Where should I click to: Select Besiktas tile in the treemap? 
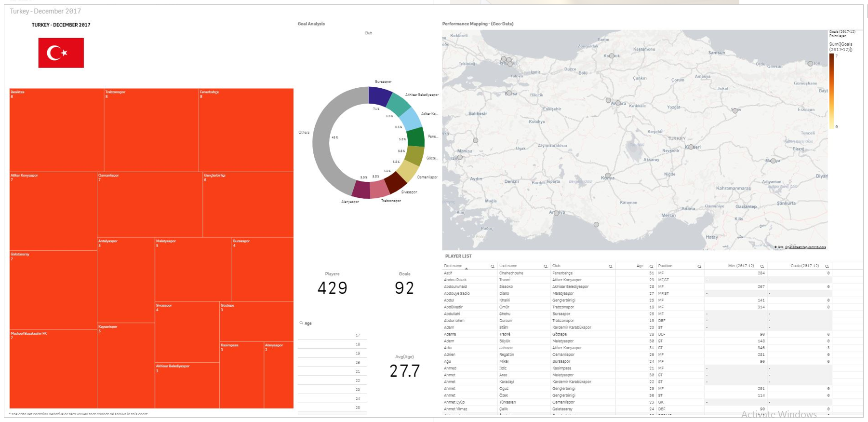(x=56, y=130)
